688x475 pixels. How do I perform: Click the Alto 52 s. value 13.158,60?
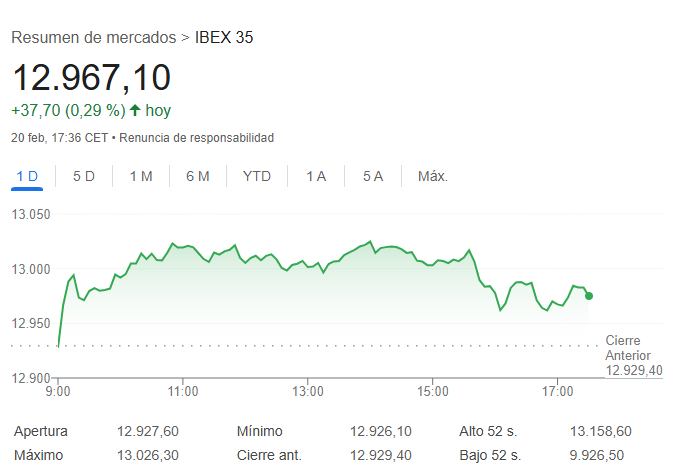coord(601,431)
